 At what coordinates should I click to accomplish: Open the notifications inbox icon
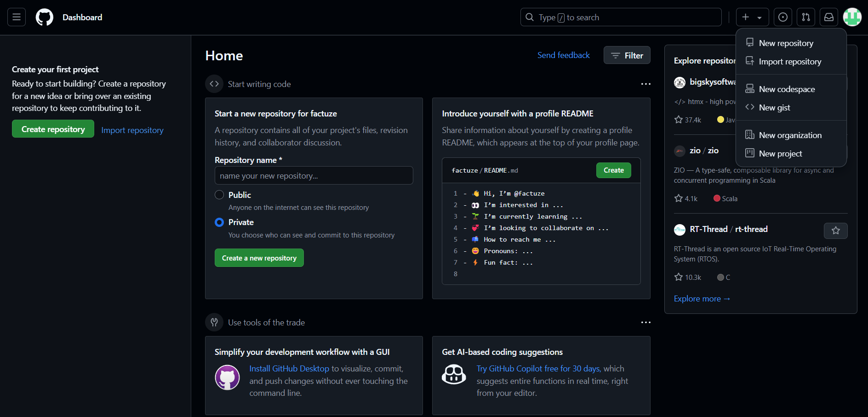pyautogui.click(x=829, y=17)
